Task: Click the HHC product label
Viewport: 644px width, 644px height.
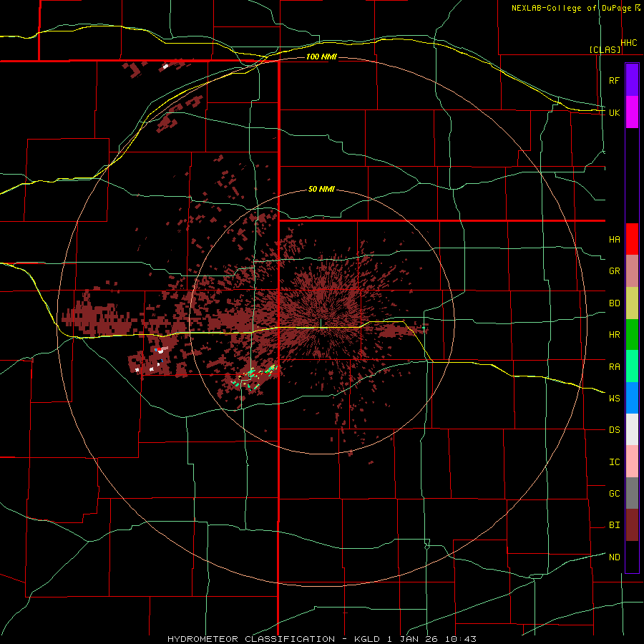Action: click(629, 43)
